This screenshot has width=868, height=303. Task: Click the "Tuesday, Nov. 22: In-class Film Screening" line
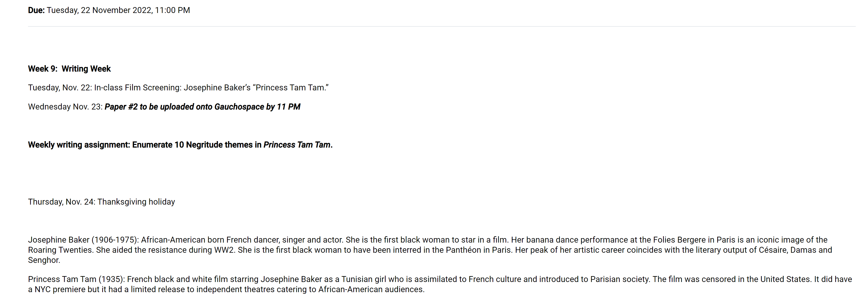click(105, 88)
